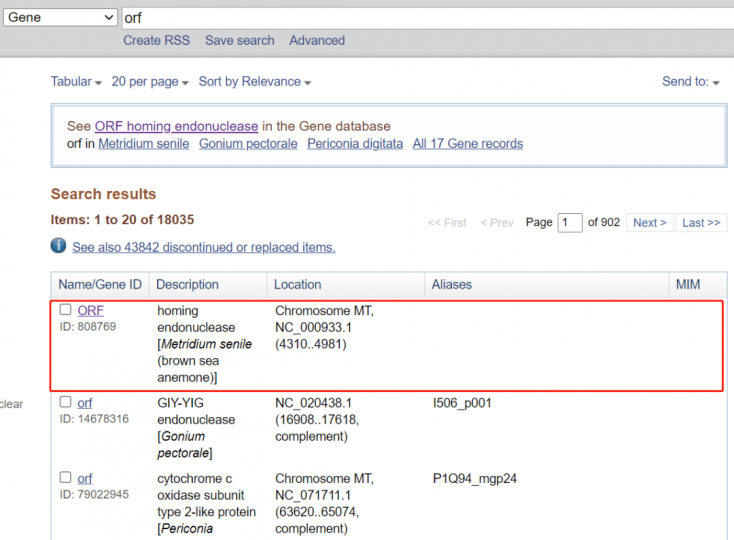
Task: Open the Gene database dropdown
Action: [60, 18]
